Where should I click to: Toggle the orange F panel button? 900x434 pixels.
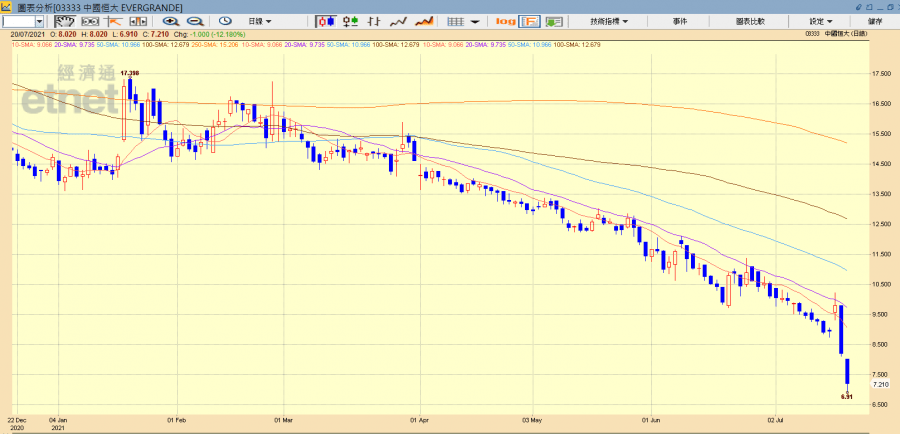click(x=530, y=21)
